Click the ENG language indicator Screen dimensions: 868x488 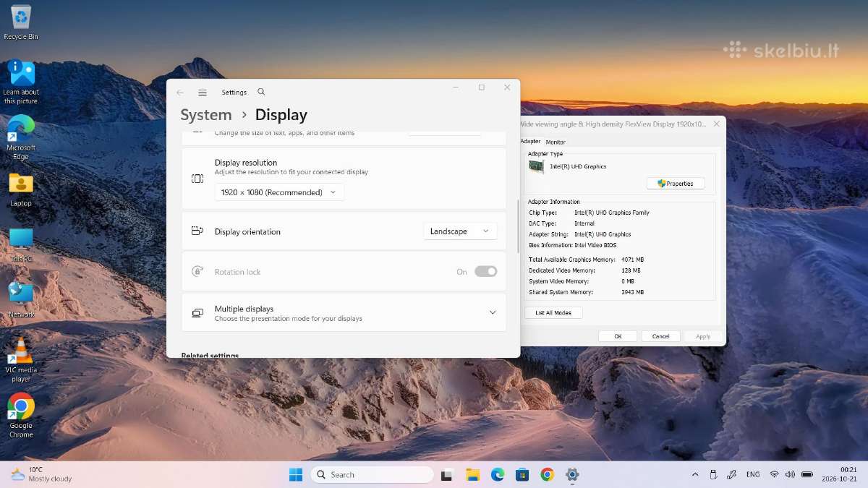pyautogui.click(x=753, y=475)
